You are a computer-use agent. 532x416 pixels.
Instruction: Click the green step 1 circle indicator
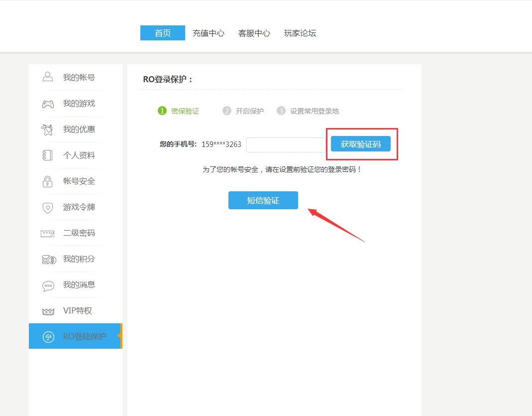pyautogui.click(x=162, y=111)
